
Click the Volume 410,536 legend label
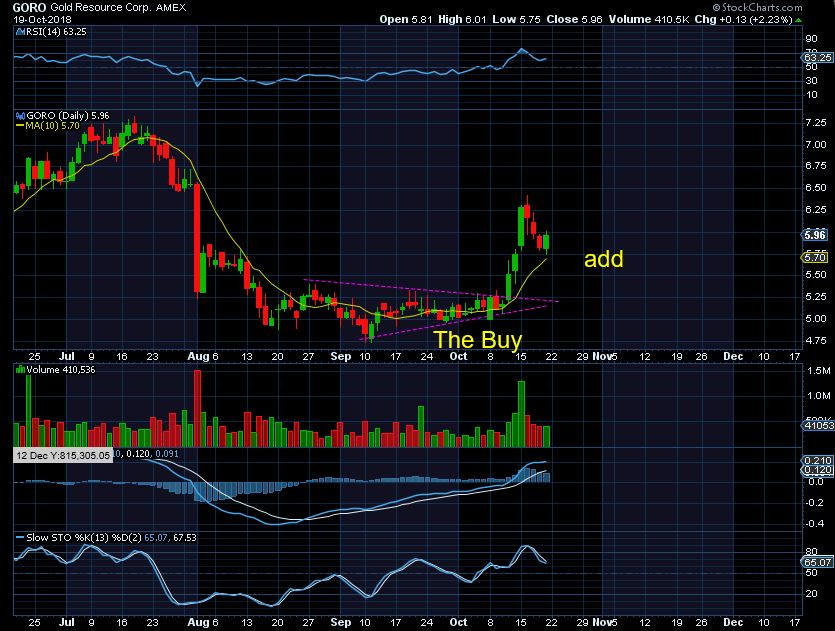[x=61, y=370]
